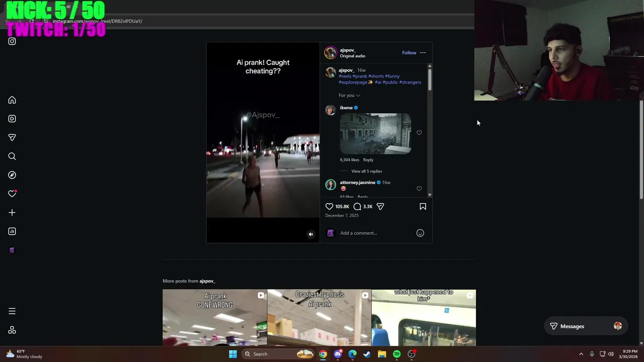Like attorney.jasmine's comment
The image size is (644, 362).
[x=419, y=189]
